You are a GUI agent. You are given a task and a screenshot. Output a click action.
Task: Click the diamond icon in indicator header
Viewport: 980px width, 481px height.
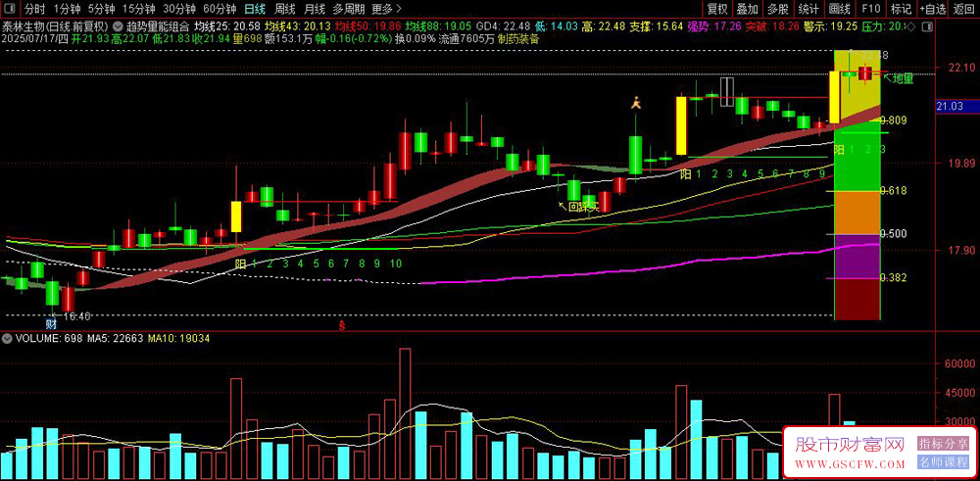[909, 26]
